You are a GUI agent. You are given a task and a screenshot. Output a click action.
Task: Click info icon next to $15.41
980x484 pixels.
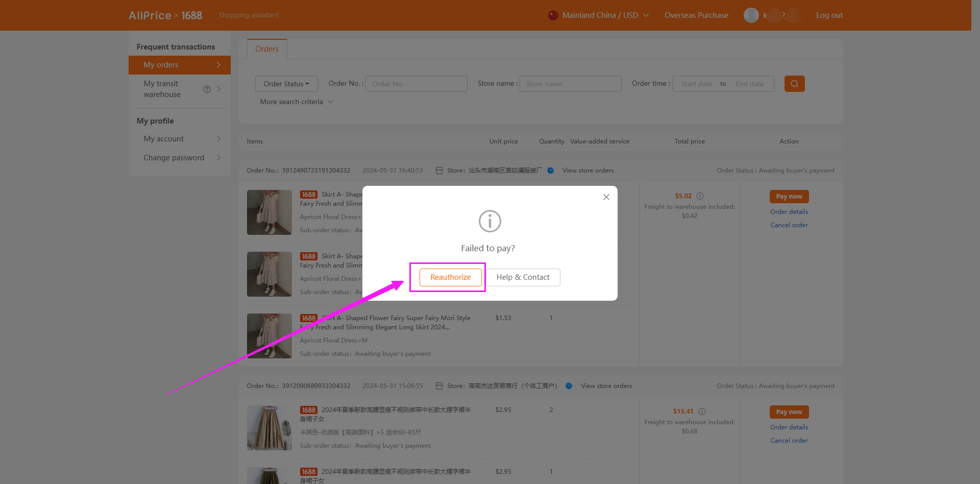pyautogui.click(x=702, y=412)
